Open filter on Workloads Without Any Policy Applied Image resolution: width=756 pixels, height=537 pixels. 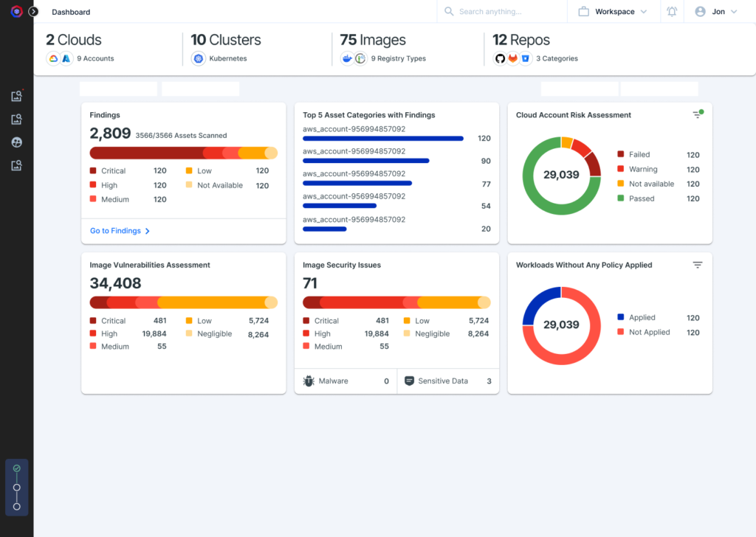click(x=697, y=265)
